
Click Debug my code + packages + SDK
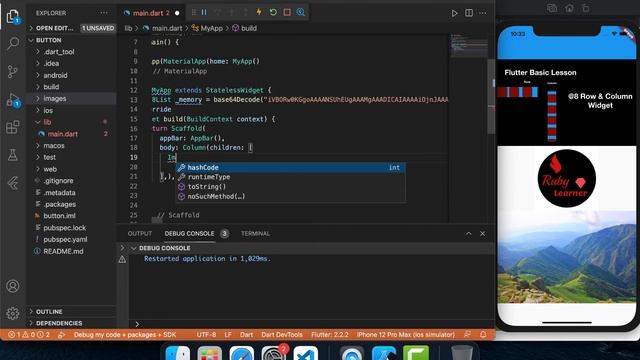(x=124, y=335)
